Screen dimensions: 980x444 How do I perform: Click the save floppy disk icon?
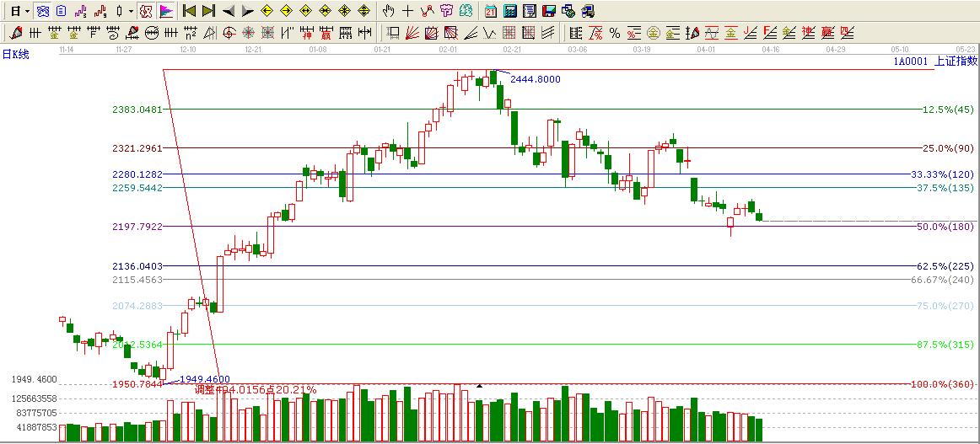(548, 11)
